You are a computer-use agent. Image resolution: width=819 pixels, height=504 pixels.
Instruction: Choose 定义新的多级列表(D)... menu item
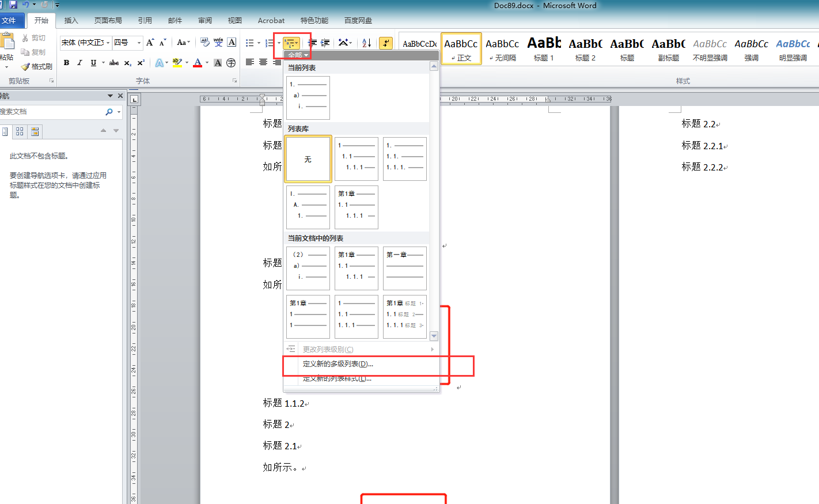(361, 364)
